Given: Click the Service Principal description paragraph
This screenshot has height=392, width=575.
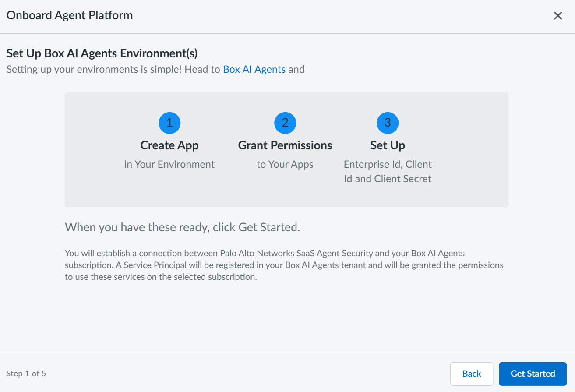Looking at the screenshot, I should click(284, 265).
